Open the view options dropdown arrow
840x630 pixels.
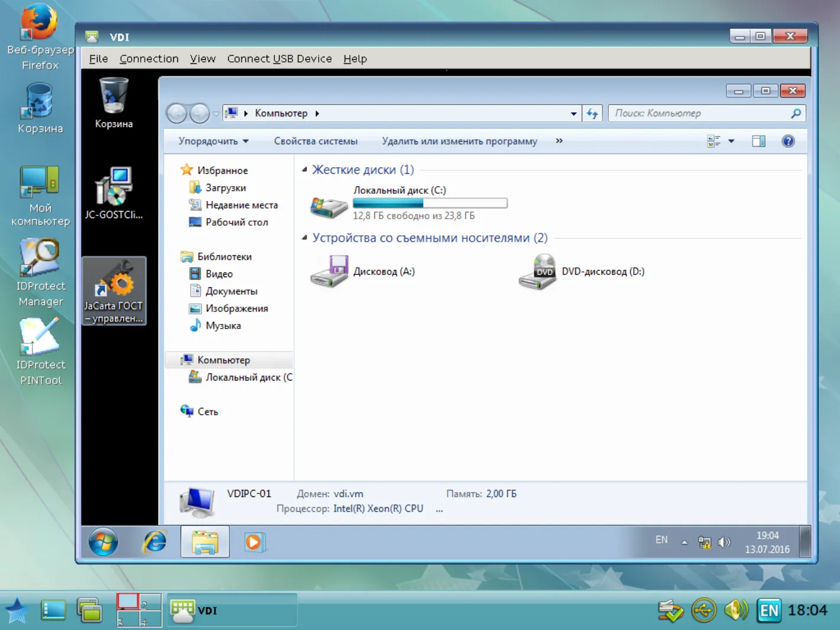point(731,141)
